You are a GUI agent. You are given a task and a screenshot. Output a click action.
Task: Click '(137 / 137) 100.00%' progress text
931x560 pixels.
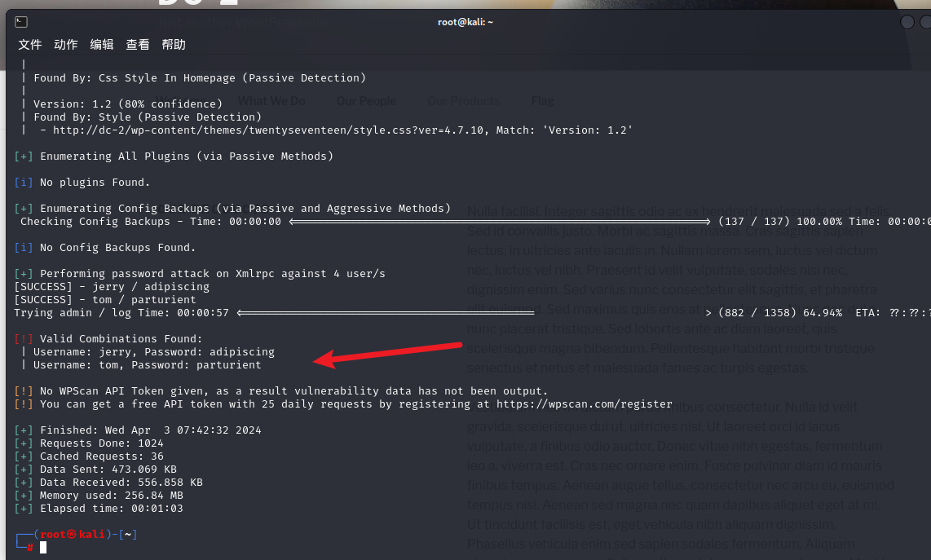(780, 222)
